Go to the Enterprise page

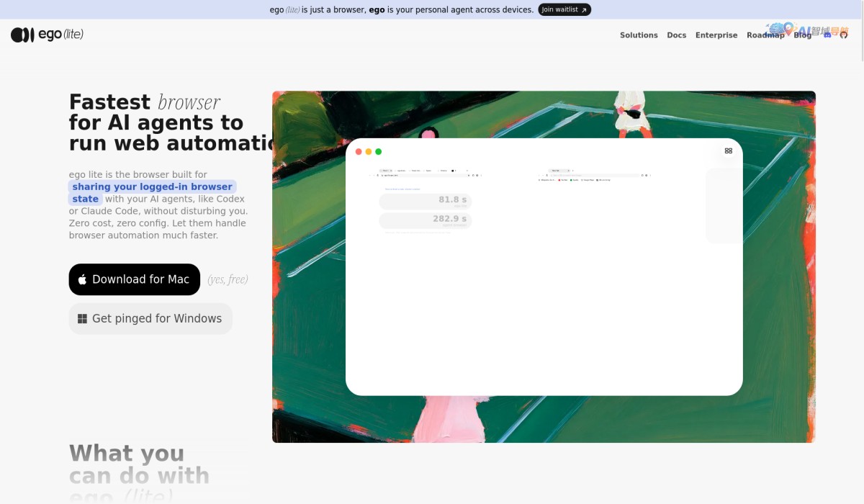coord(716,35)
